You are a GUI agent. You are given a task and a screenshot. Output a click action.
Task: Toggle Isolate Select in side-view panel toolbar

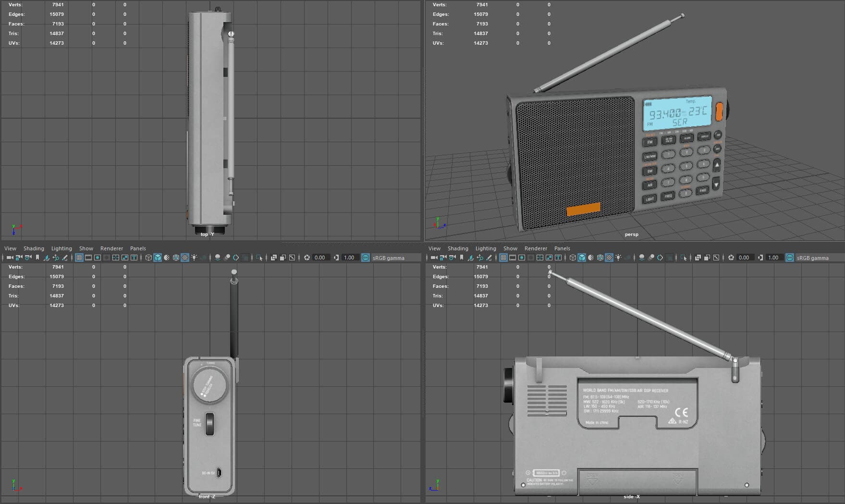[684, 258]
